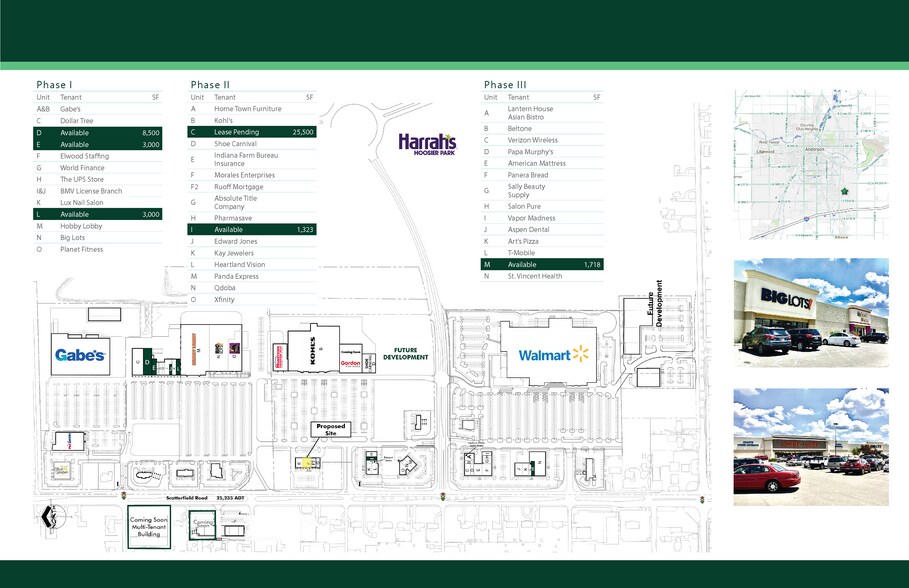Screen dimensions: 909x588
Task: Select Phase III Available 1,718 SF row
Action: 543,264
